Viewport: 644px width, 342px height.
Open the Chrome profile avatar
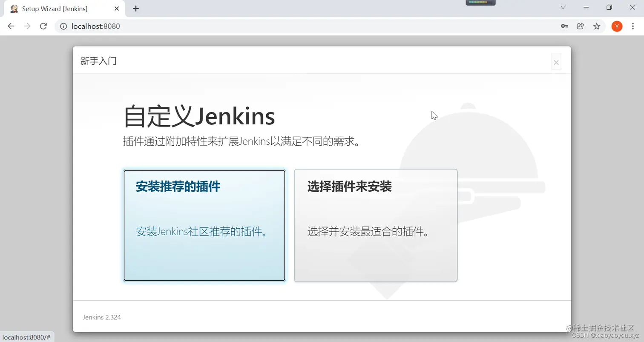[616, 26]
